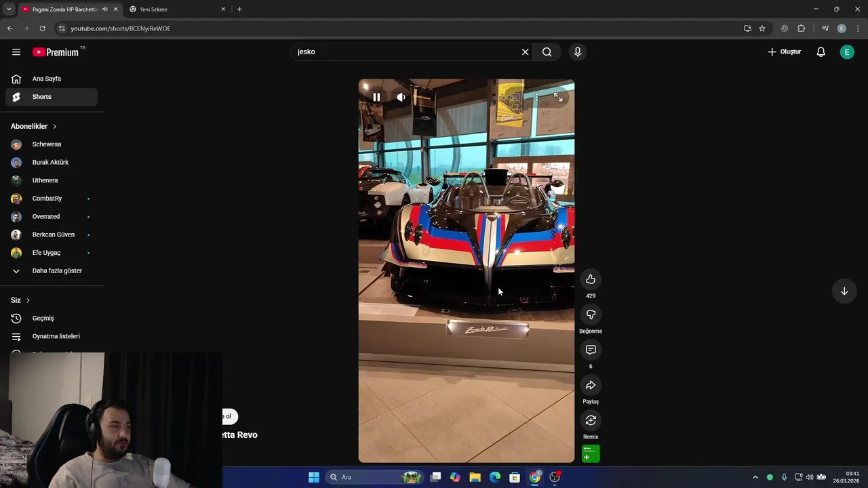Open the YouTube account avatar menu
This screenshot has width=868, height=488.
pyautogui.click(x=847, y=52)
